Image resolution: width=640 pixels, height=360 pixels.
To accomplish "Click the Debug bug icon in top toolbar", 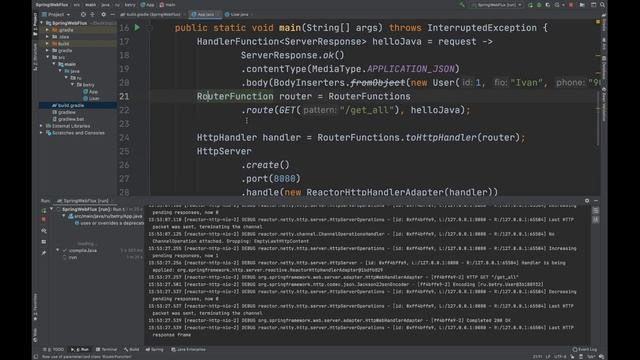I will point(539,5).
